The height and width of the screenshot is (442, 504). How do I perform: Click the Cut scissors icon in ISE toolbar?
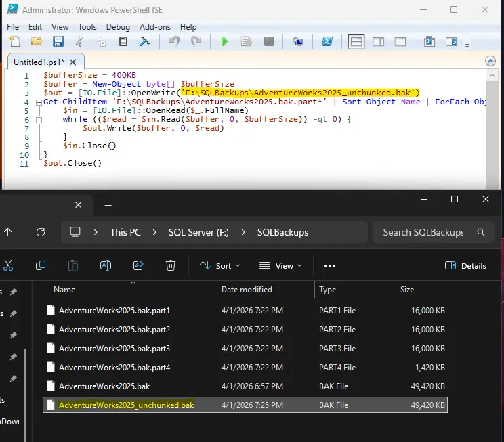[80, 41]
